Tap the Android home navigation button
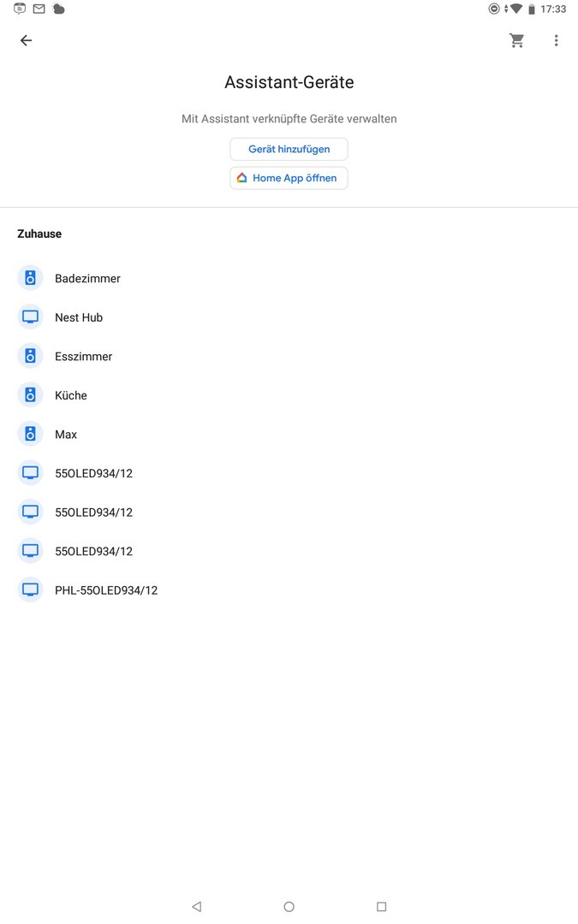The width and height of the screenshot is (578, 924). point(289,906)
